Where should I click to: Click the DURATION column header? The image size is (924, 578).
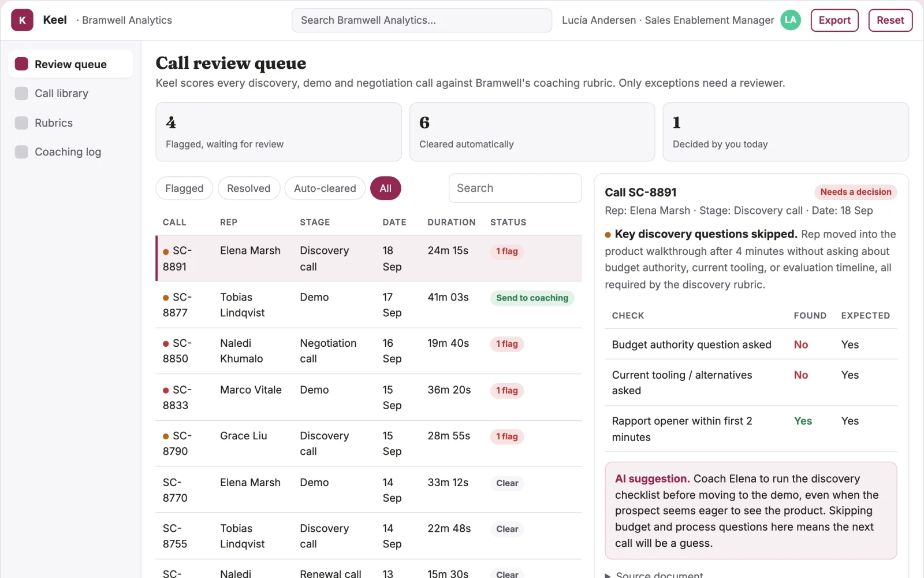click(x=452, y=222)
